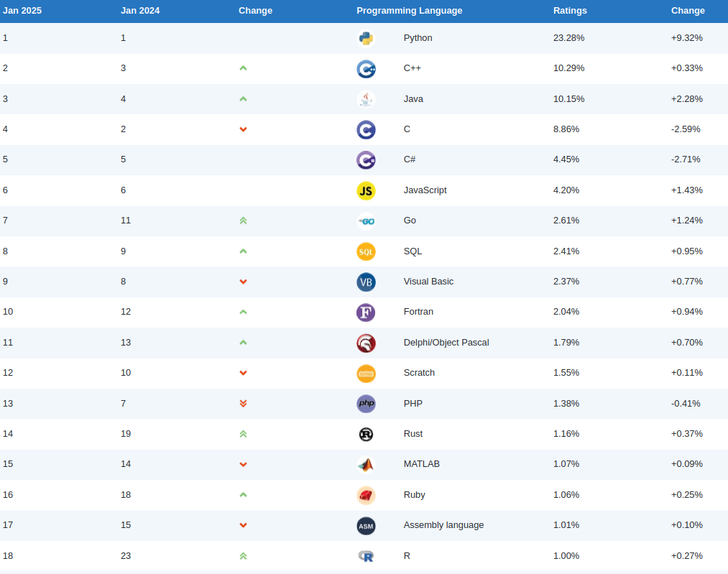Click the Ratings column header
This screenshot has height=574, width=728.
pyautogui.click(x=570, y=11)
